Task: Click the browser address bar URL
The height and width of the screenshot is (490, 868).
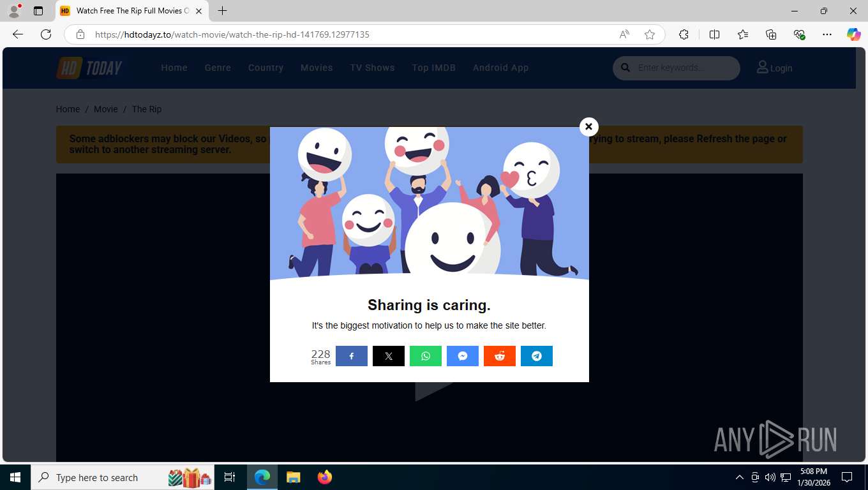Action: pos(232,34)
